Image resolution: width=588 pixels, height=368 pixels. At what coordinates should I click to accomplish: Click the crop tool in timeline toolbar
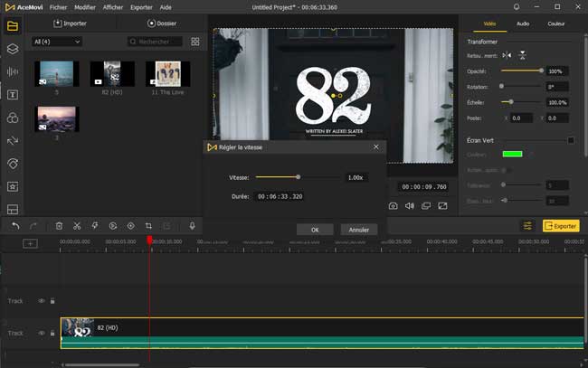point(148,225)
